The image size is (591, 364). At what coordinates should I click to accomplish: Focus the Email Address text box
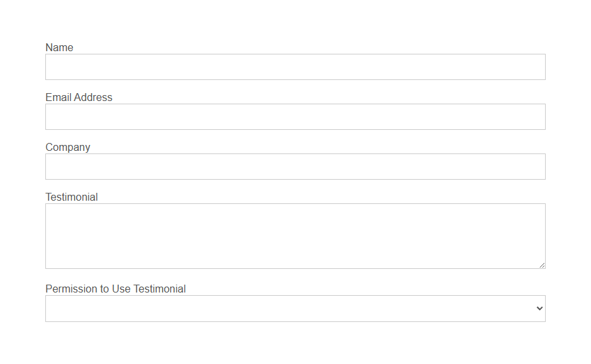pyautogui.click(x=295, y=117)
